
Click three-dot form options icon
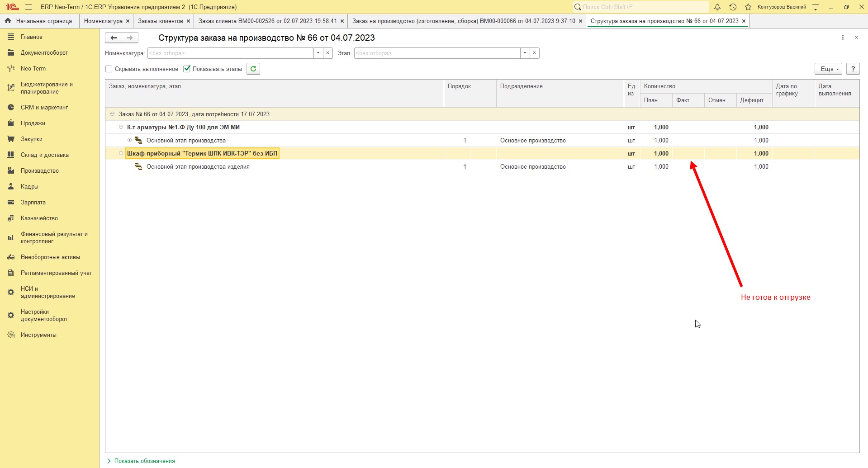[843, 38]
